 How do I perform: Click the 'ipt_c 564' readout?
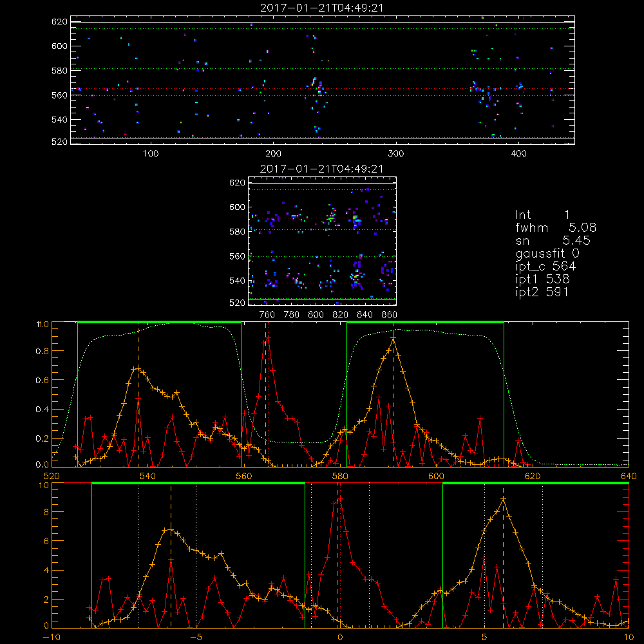click(x=546, y=267)
